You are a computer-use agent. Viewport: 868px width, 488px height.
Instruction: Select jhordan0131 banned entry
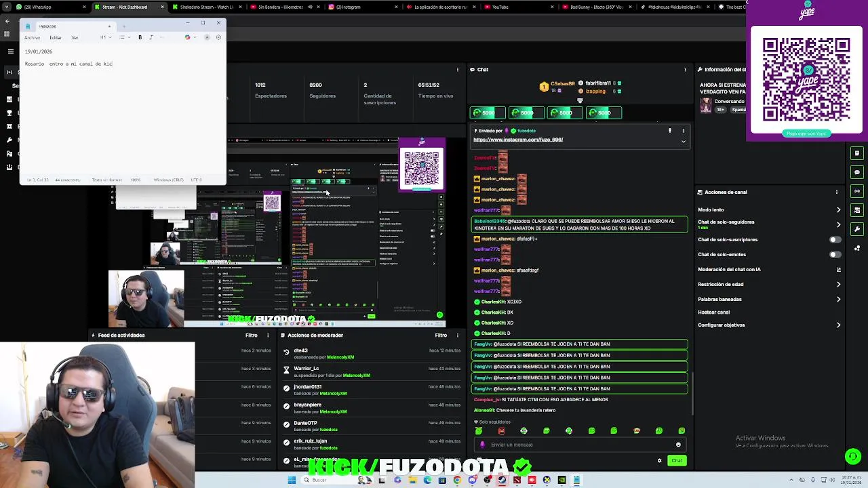tap(372, 390)
